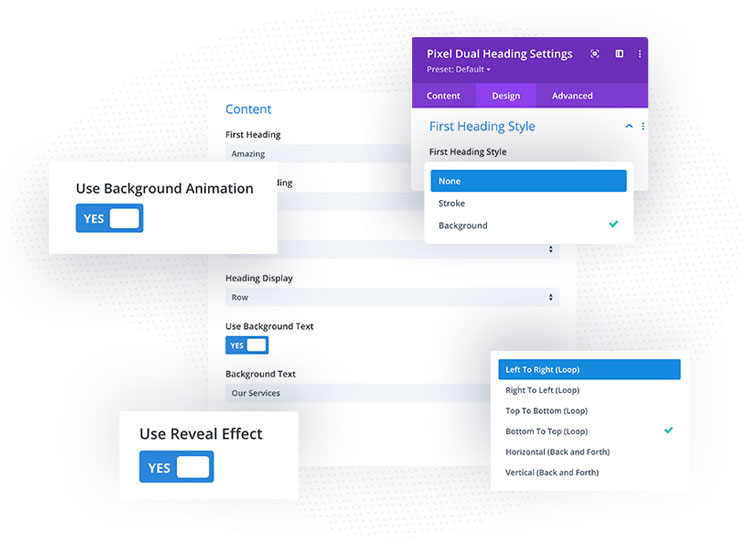750x549 pixels.
Task: Open the Preset: Default dropdown
Action: click(458, 69)
